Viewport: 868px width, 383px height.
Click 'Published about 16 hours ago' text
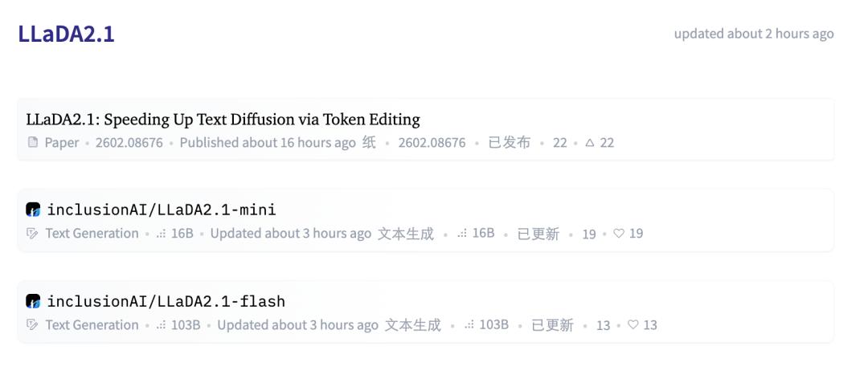(x=267, y=143)
